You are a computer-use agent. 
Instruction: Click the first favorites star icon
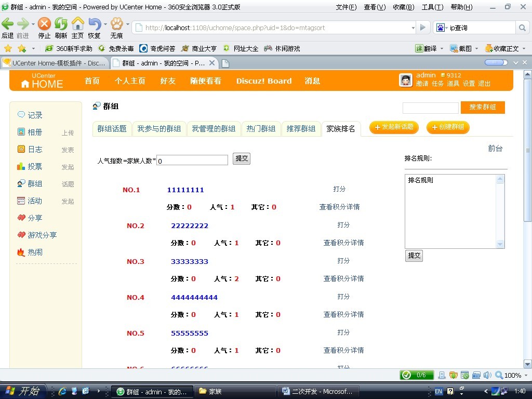[8, 48]
